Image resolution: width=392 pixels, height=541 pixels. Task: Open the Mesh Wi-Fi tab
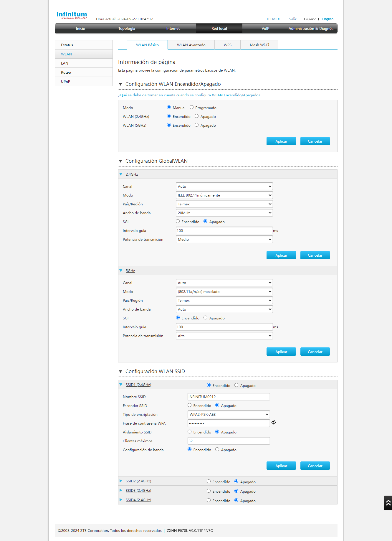259,45
